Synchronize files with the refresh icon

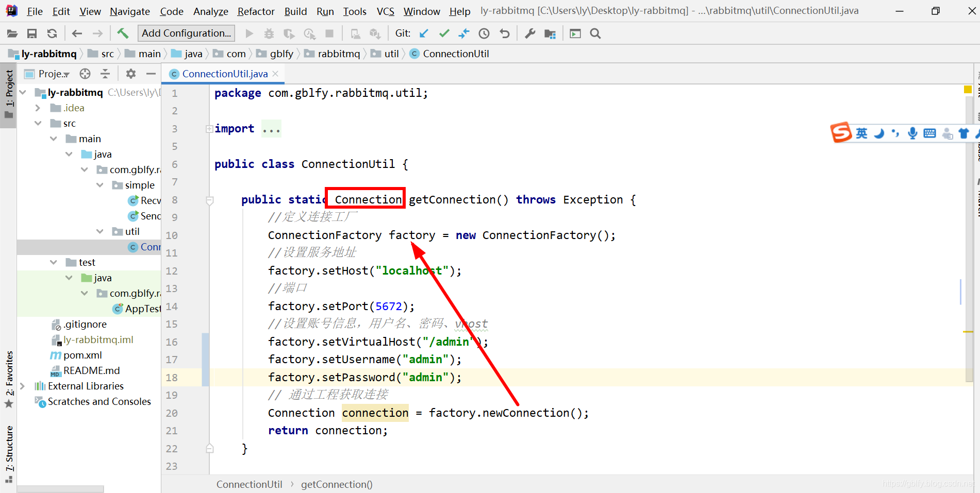click(52, 33)
